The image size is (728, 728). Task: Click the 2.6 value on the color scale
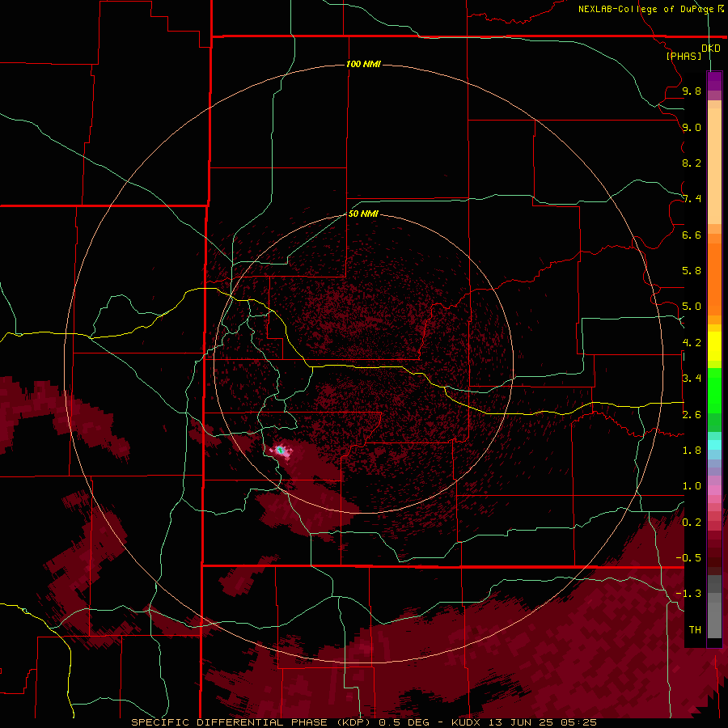(692, 415)
